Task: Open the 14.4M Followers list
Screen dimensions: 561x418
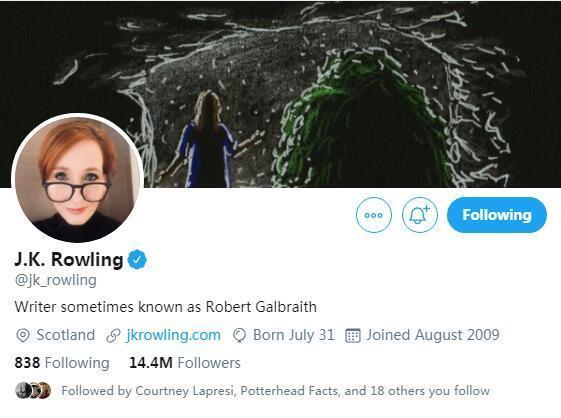Action: [185, 363]
